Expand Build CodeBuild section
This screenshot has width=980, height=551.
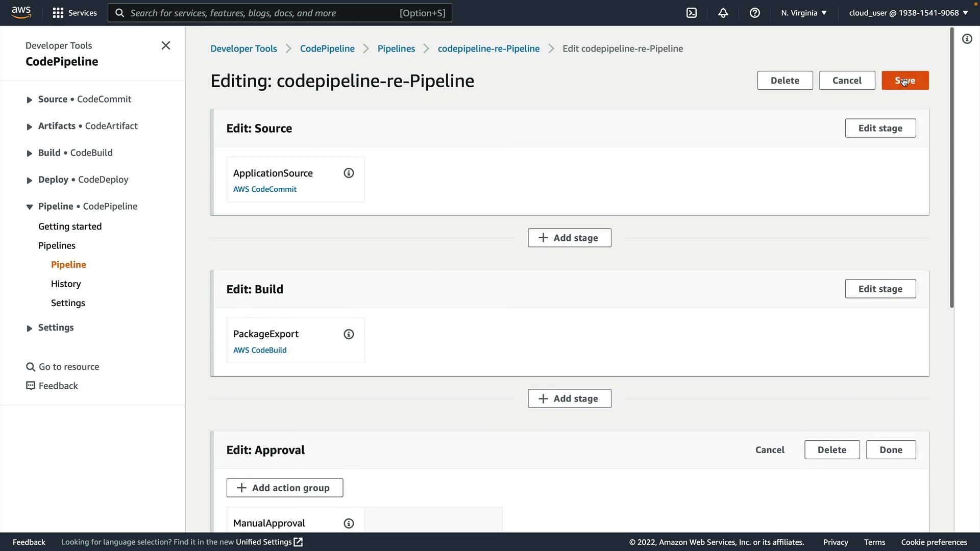click(x=29, y=153)
